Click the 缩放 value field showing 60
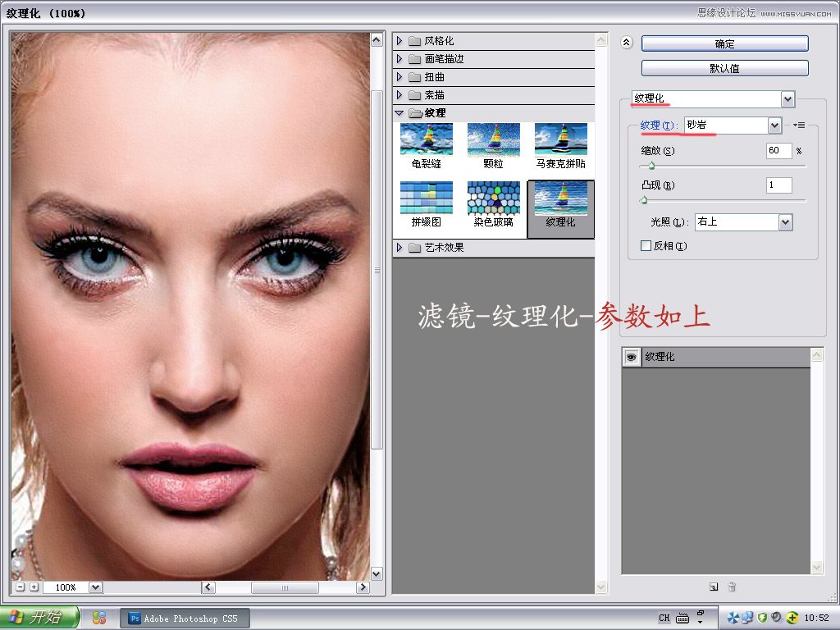This screenshot has width=840, height=630. tap(778, 151)
